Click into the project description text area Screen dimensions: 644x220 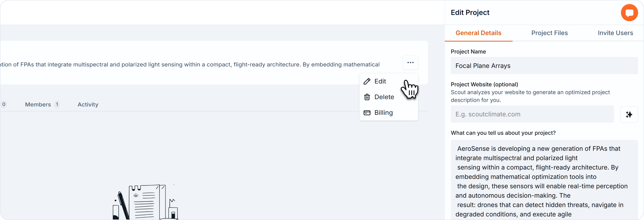[x=544, y=180]
